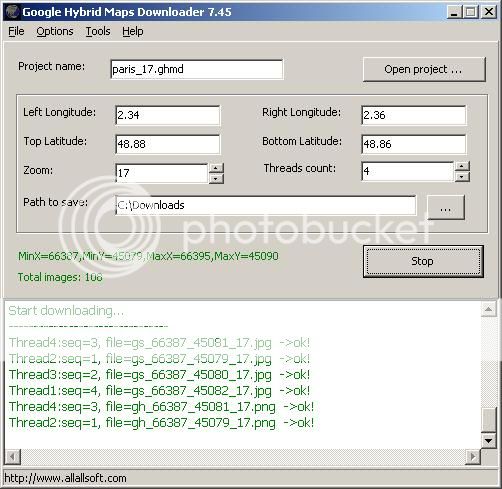Click the Bottom Latitude label

coord(302,141)
